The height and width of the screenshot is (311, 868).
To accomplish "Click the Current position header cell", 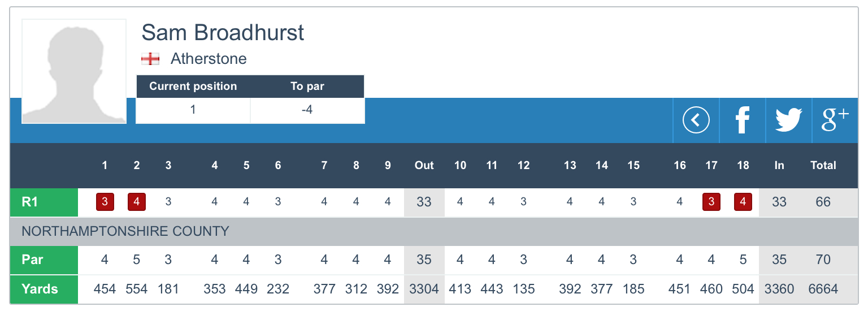I will [x=193, y=87].
